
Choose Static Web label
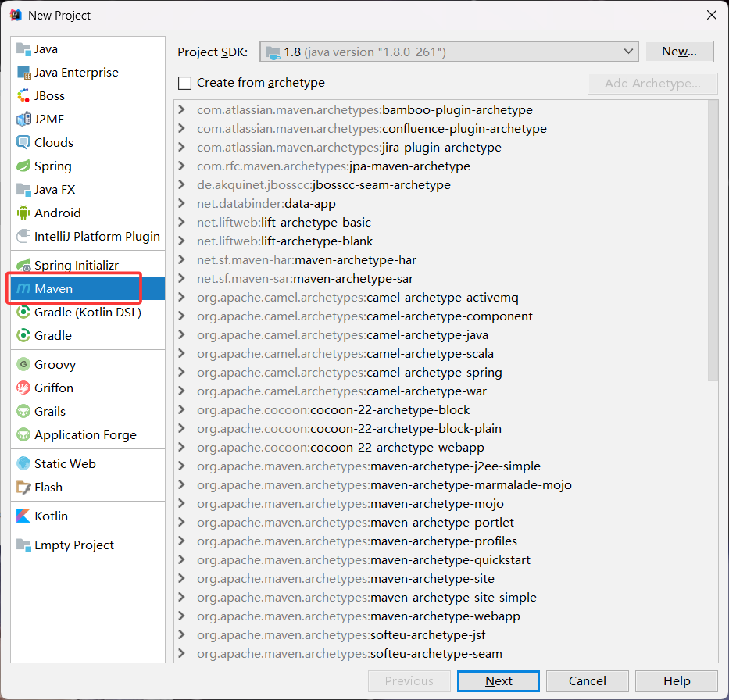pyautogui.click(x=65, y=463)
